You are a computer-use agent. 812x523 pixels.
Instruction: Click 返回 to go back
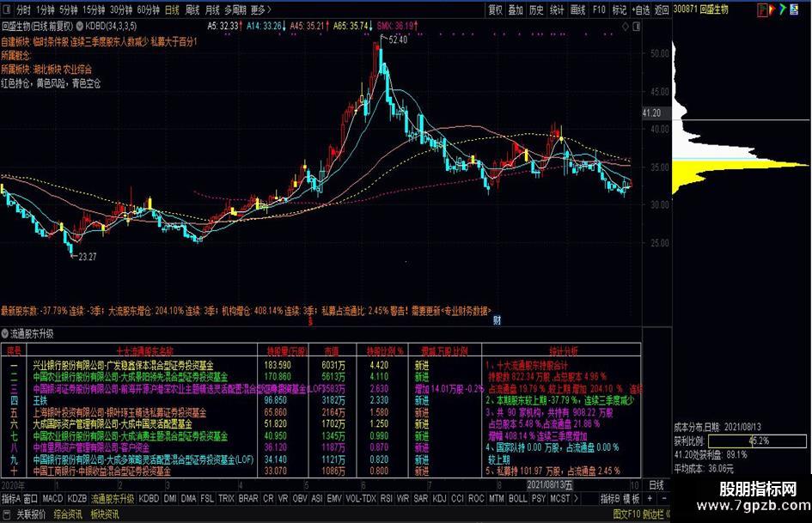(x=662, y=9)
